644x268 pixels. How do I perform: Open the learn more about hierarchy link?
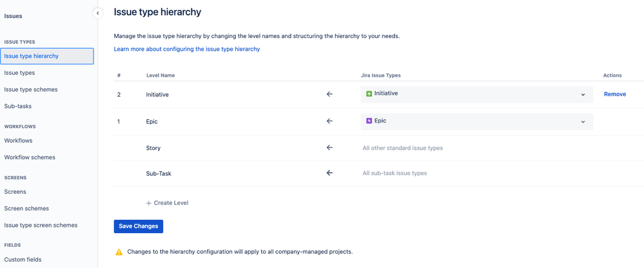click(187, 49)
